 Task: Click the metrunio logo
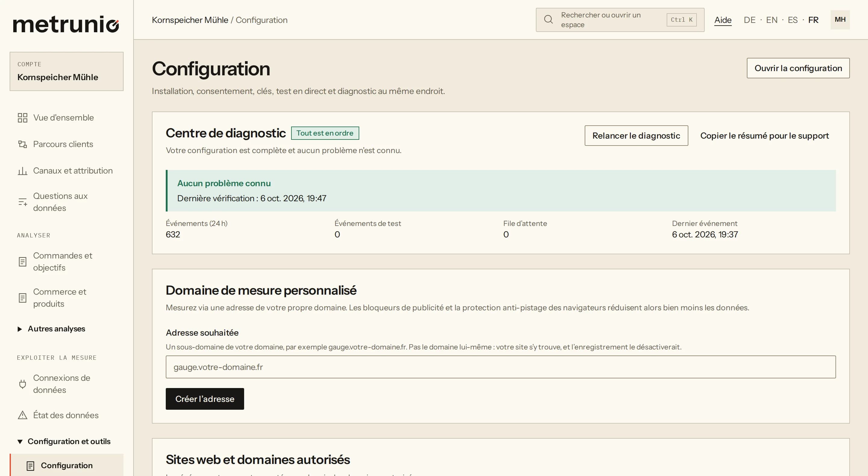pyautogui.click(x=66, y=24)
